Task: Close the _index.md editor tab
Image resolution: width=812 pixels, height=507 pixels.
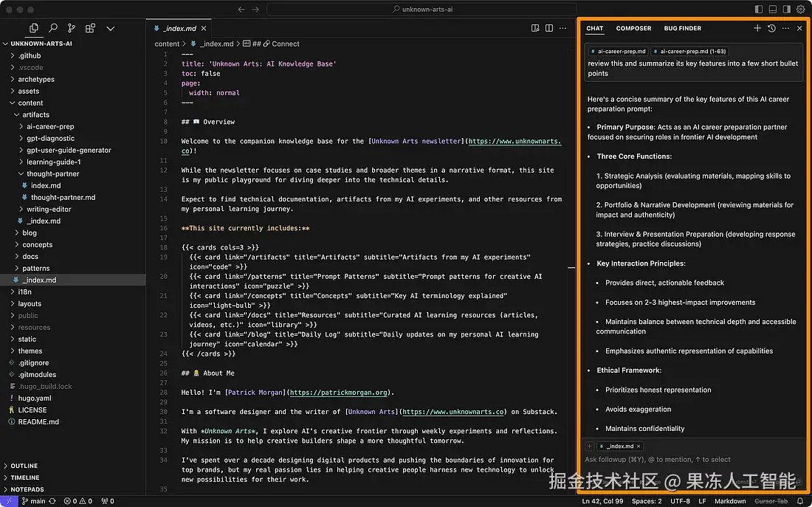Action: tap(204, 29)
